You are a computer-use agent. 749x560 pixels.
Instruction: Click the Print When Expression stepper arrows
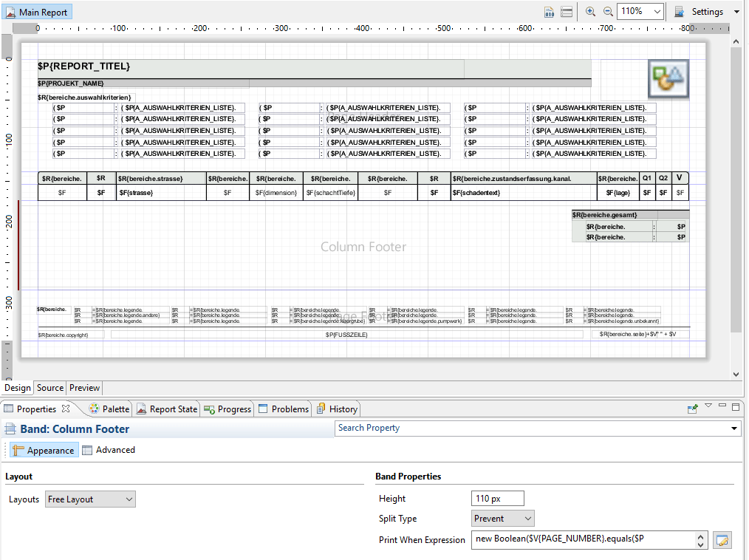[x=700, y=540]
